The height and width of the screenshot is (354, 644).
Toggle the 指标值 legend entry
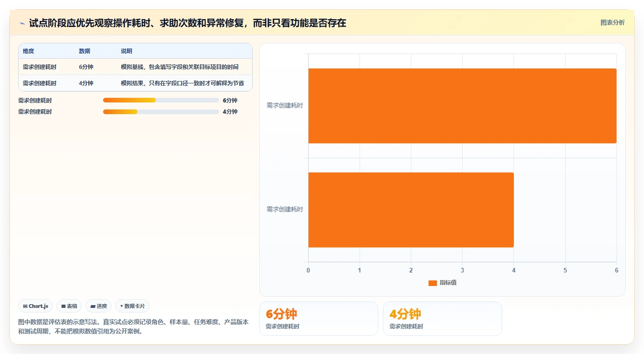443,283
